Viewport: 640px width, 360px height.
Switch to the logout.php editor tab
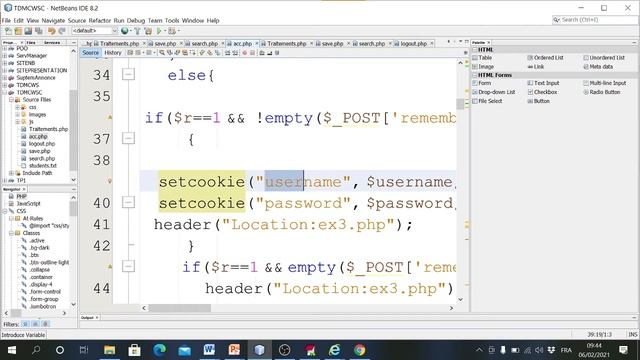[413, 43]
